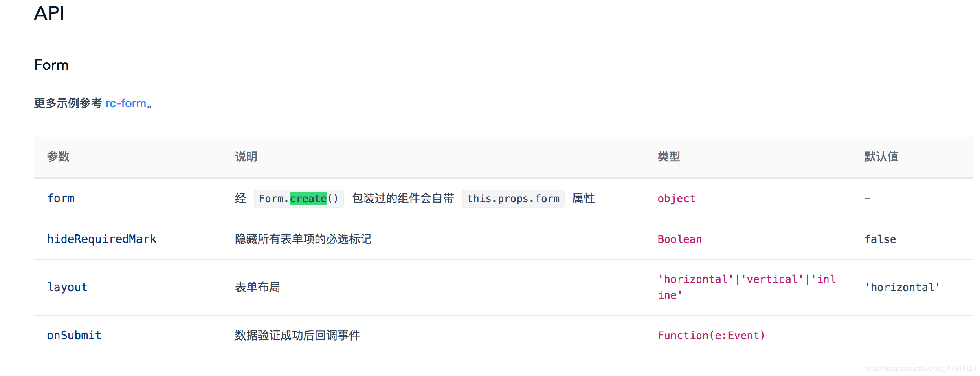Click the hideRequiredMark parameter cell
The image size is (980, 376).
102,239
